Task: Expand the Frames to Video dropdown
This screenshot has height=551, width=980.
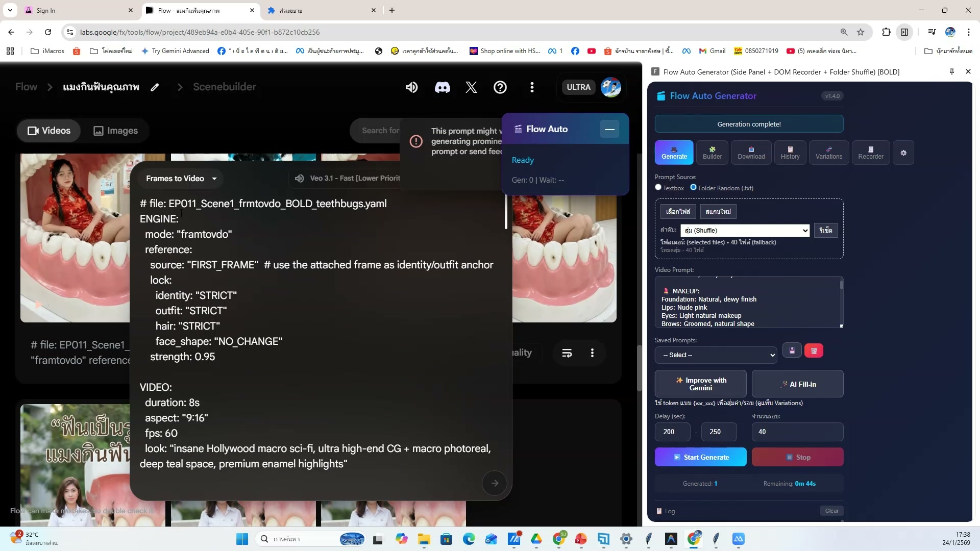Action: pyautogui.click(x=181, y=179)
